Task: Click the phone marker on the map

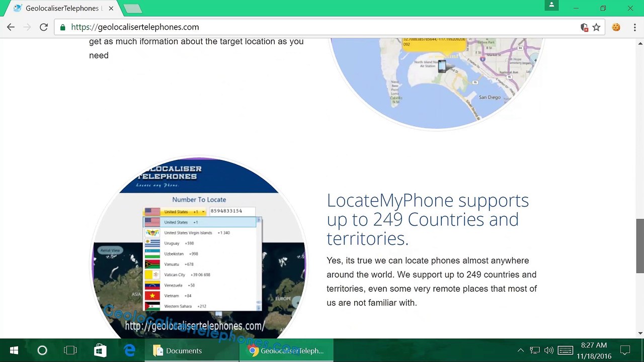Action: [x=442, y=66]
